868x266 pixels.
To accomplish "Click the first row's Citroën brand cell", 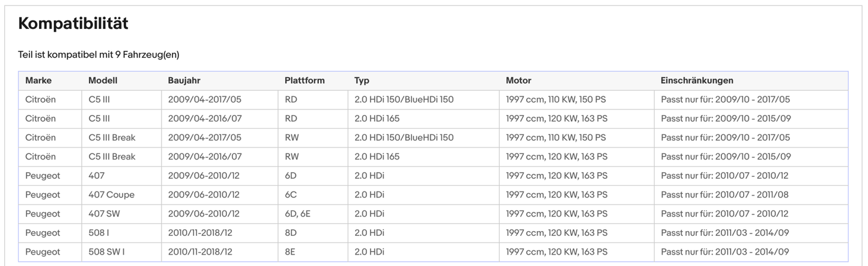I will coord(40,100).
